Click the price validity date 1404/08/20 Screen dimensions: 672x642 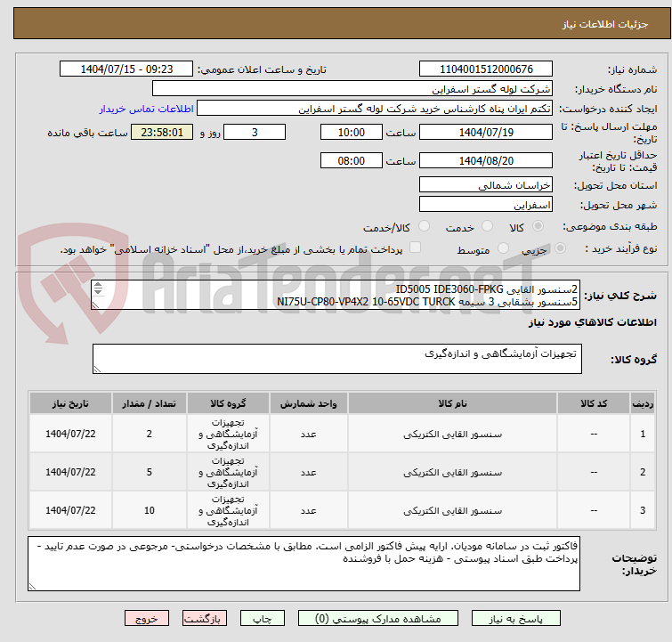point(486,160)
